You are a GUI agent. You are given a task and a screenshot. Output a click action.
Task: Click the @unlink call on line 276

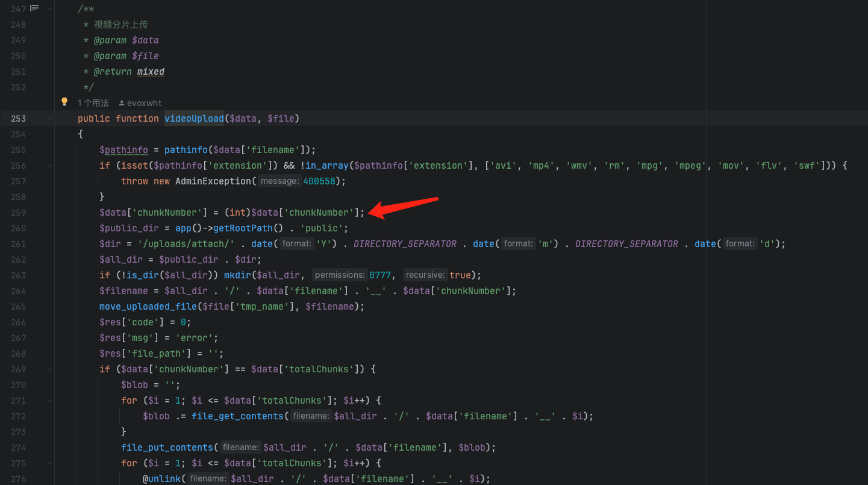[161, 479]
